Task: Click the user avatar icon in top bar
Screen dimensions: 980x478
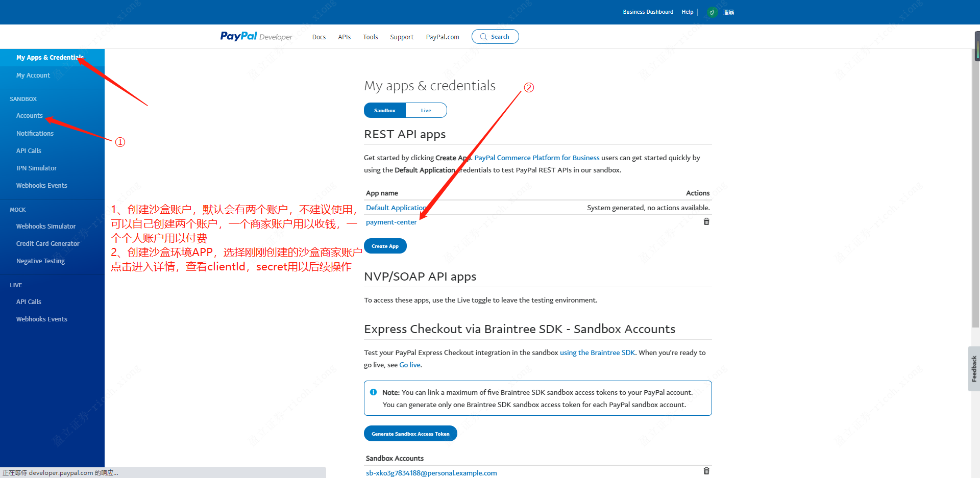Action: (x=712, y=12)
